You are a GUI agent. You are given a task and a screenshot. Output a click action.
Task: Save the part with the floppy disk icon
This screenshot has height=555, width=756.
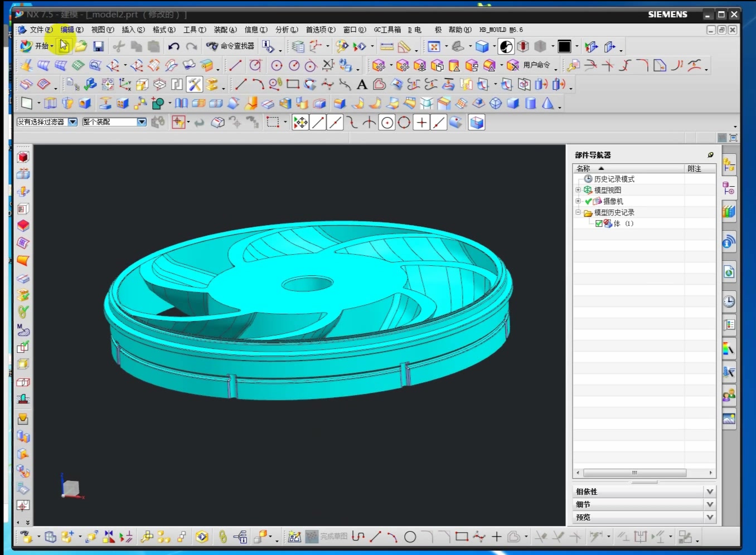99,46
